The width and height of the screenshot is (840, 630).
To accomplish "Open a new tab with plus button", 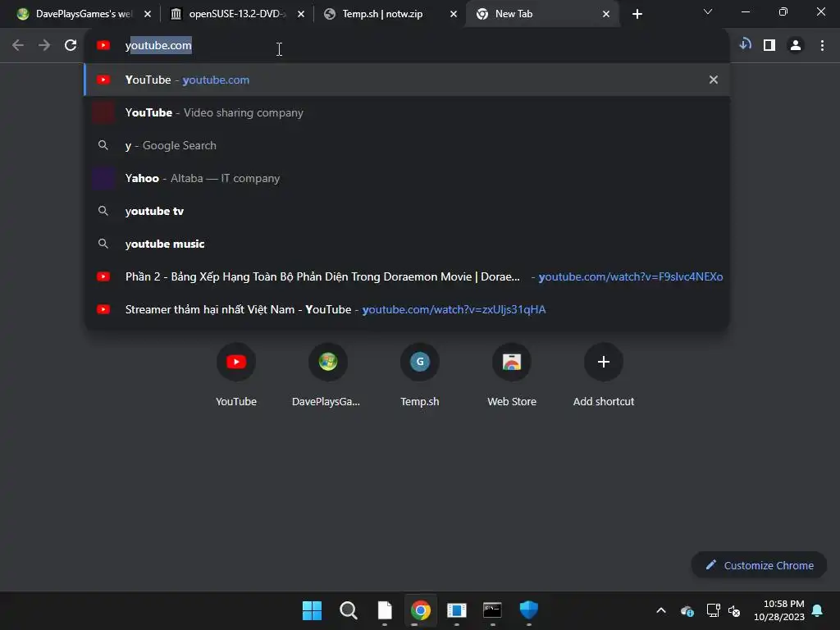I will 637,14.
